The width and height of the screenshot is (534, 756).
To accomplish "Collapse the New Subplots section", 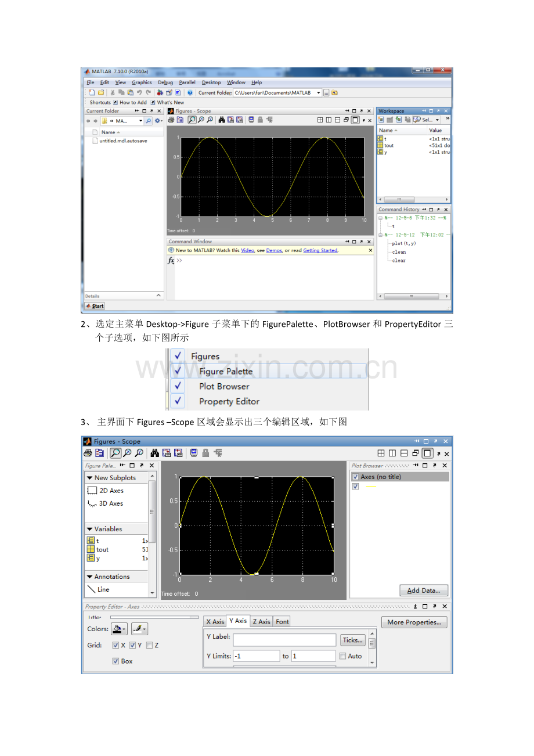I will coord(90,478).
